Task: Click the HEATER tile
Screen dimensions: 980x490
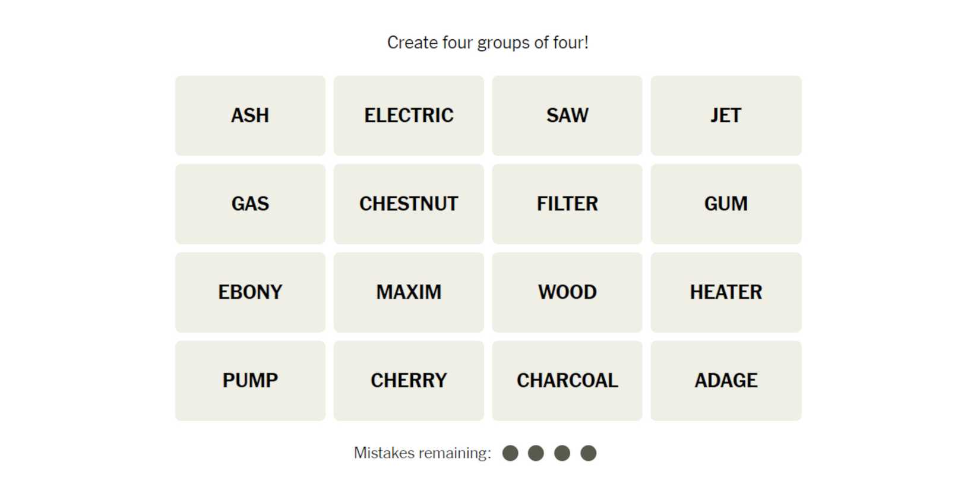Action: tap(726, 292)
